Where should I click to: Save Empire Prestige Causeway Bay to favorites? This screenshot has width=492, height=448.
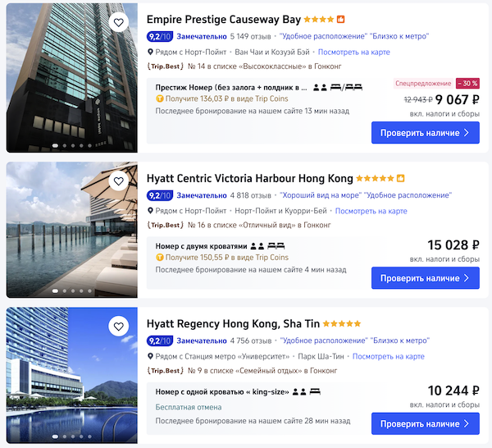click(x=119, y=23)
